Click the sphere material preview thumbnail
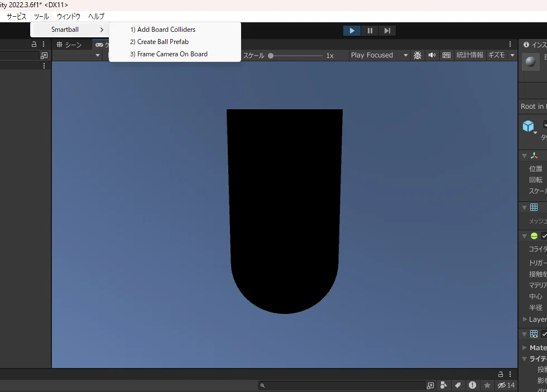 coord(531,62)
